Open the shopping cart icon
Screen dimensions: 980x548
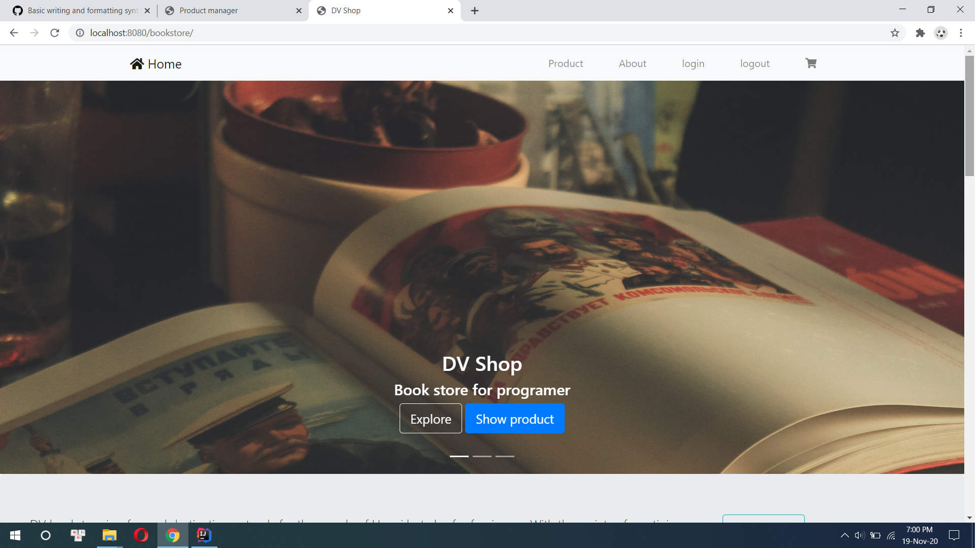click(810, 63)
